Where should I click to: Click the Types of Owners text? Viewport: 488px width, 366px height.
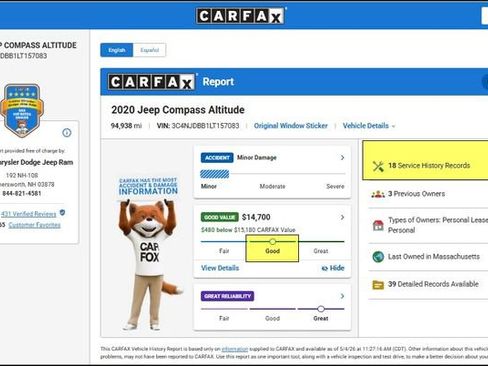click(438, 225)
